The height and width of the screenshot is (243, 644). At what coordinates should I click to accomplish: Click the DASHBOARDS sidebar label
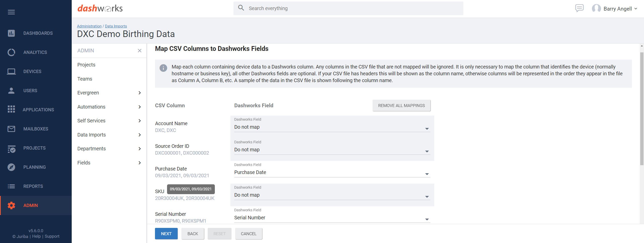coord(38,33)
